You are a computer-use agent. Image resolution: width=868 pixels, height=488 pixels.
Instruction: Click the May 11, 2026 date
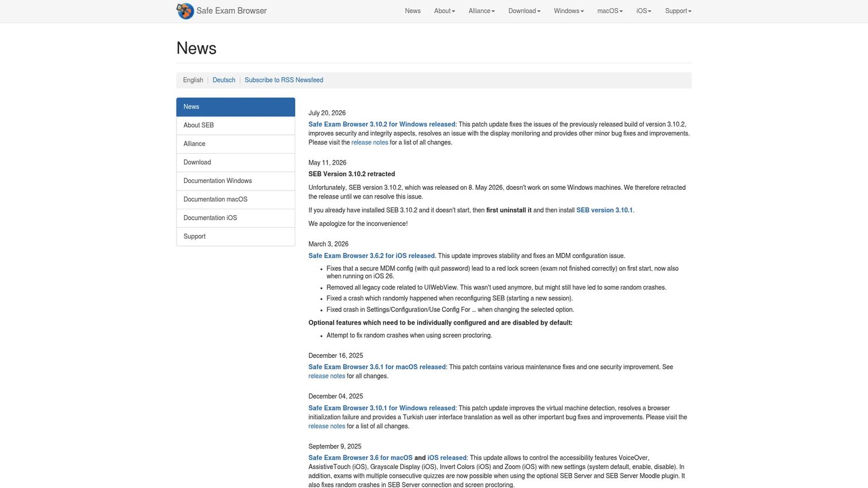click(327, 163)
